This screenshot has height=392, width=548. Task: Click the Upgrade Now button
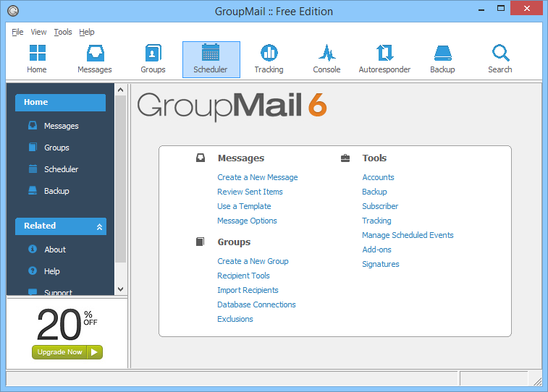67,351
